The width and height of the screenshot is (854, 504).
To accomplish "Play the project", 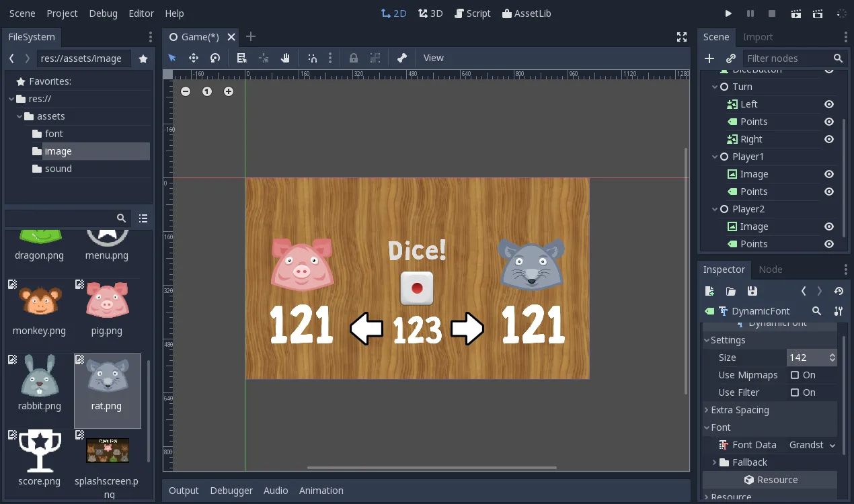I will tap(728, 13).
